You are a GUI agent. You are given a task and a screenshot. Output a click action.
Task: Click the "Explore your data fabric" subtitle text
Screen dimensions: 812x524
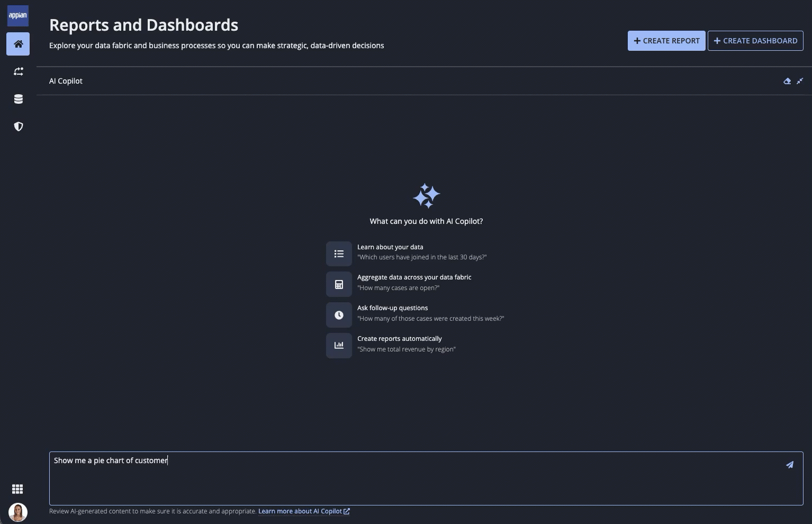216,46
